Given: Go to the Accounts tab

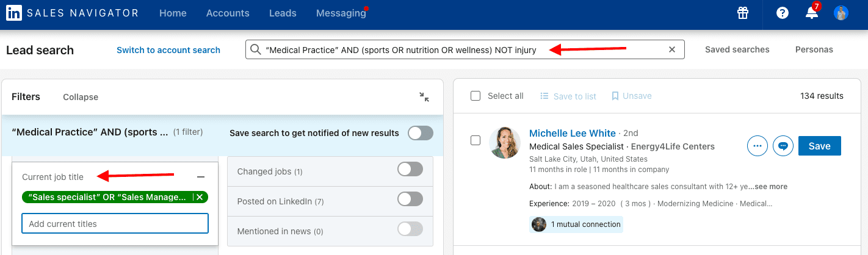Looking at the screenshot, I should tap(228, 13).
